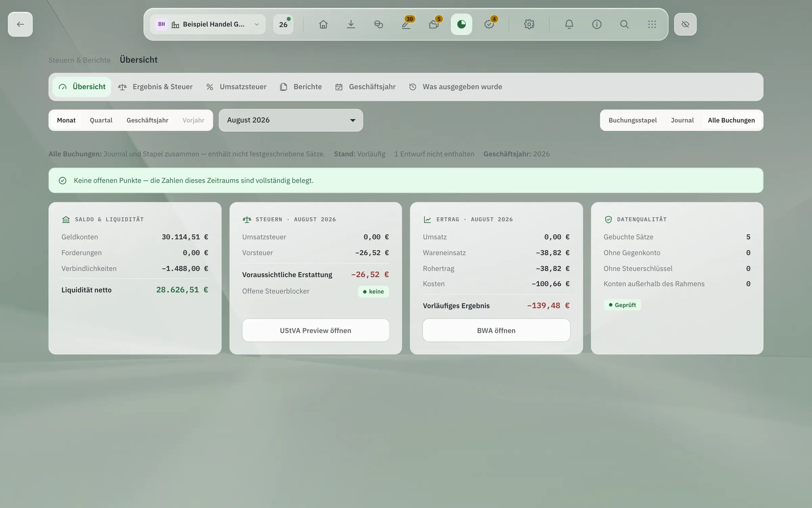
Task: Select the pie chart reports icon
Action: coord(461,24)
